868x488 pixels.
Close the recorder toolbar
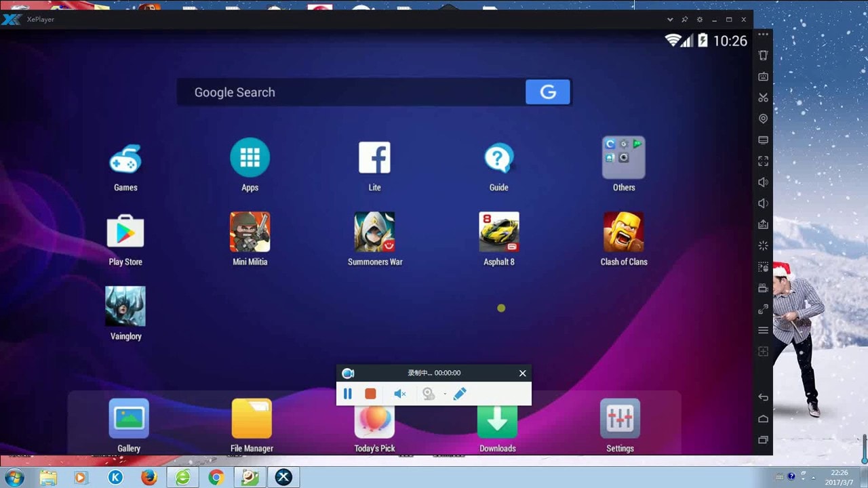pos(522,373)
